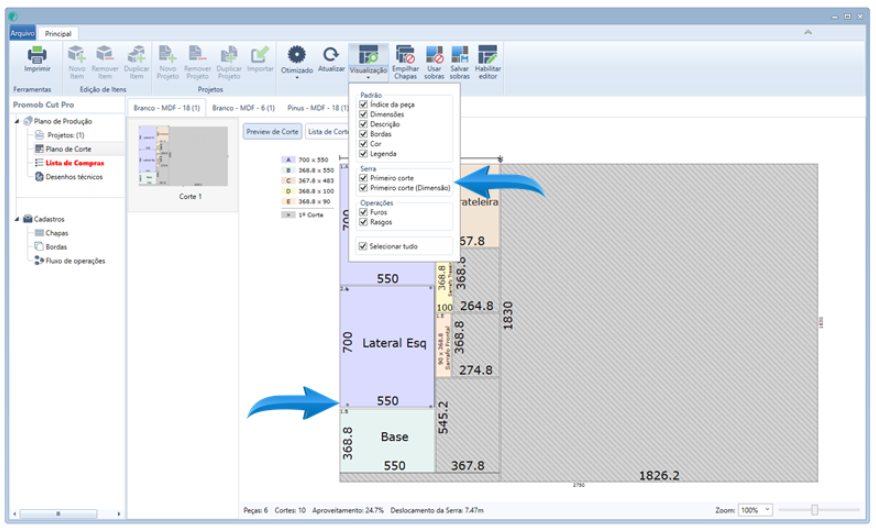Screen dimensions: 876x528
Task: Toggle the Furos checkbox
Action: point(363,212)
